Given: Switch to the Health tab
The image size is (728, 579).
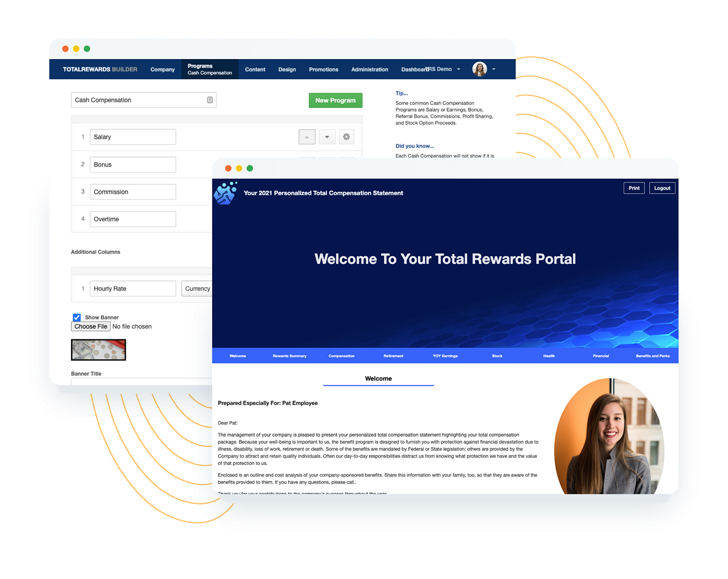Looking at the screenshot, I should [x=549, y=356].
